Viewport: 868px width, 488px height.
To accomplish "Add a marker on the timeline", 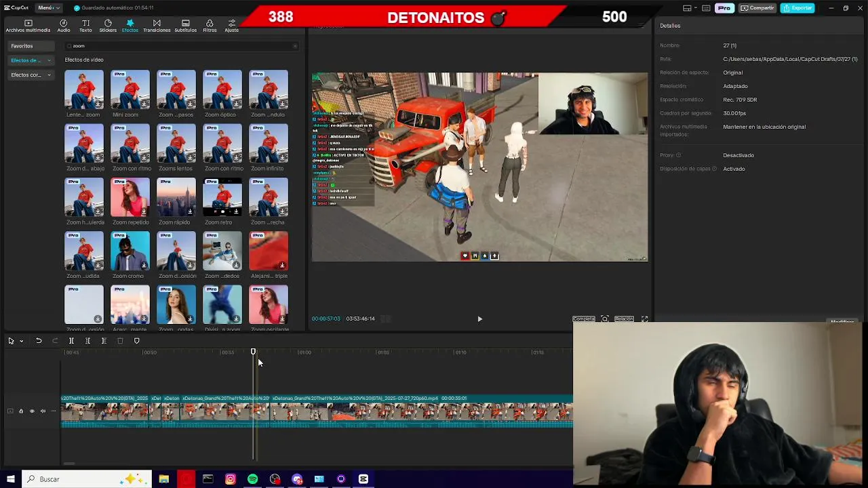I will click(136, 341).
